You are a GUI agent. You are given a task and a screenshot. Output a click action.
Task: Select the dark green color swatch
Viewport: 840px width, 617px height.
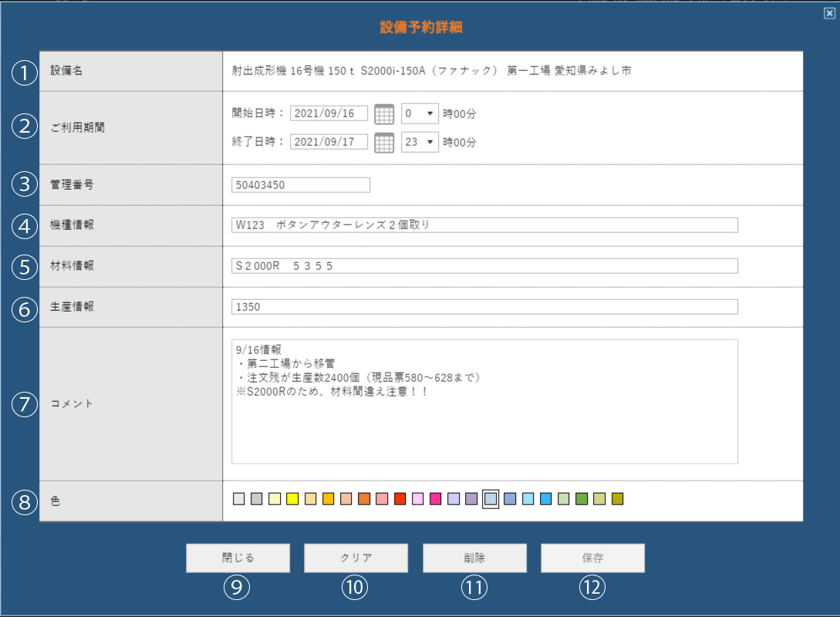[582, 499]
